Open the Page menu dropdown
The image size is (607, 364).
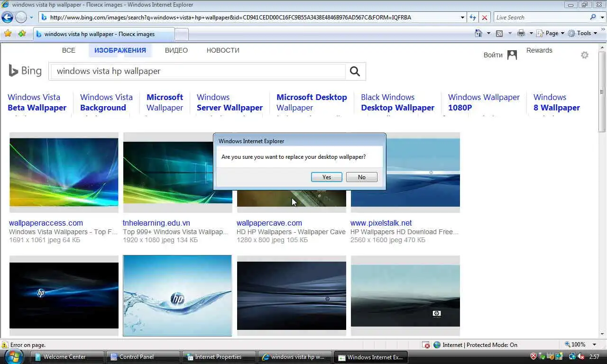point(551,33)
